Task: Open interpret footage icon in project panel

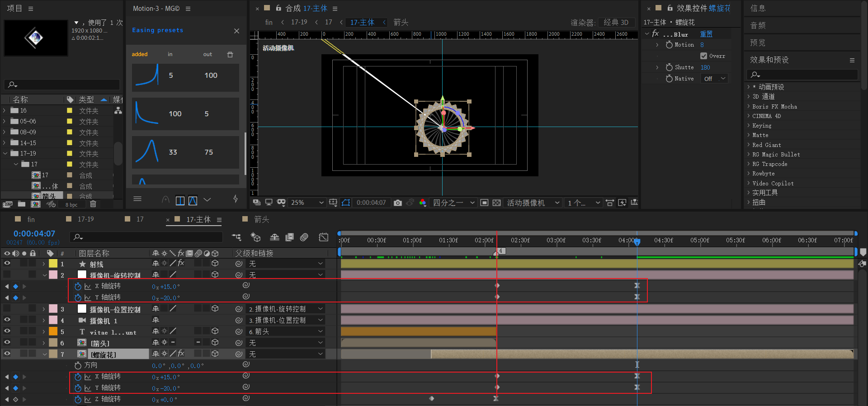Action: tap(7, 204)
